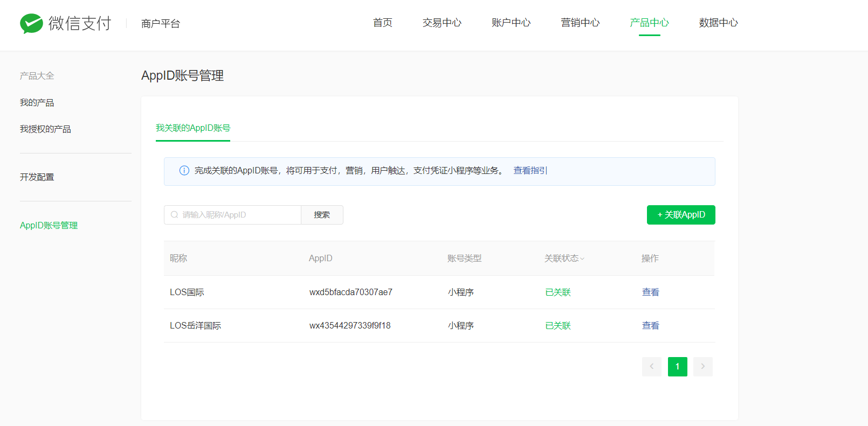Click the 商户平台 header label
The height and width of the screenshot is (426, 868).
[x=161, y=24]
